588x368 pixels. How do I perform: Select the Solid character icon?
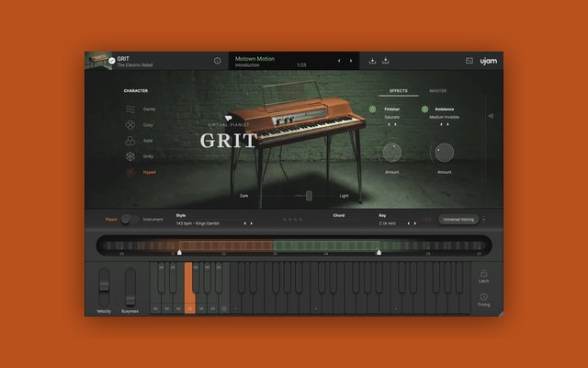pos(130,141)
